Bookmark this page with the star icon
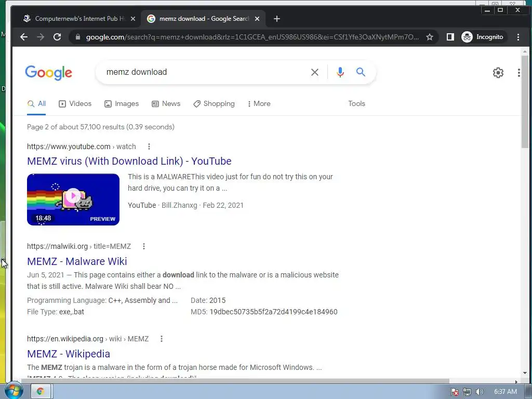The width and height of the screenshot is (532, 399). [x=430, y=37]
